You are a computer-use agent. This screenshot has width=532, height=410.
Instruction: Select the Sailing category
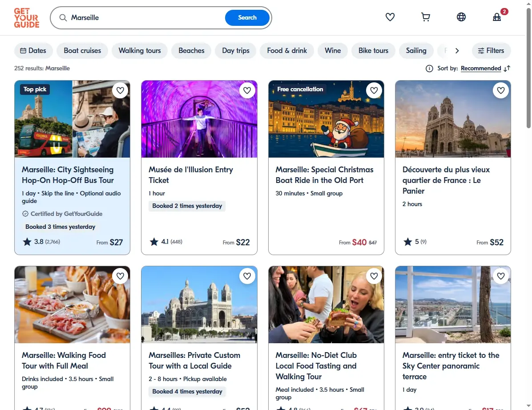pos(416,51)
